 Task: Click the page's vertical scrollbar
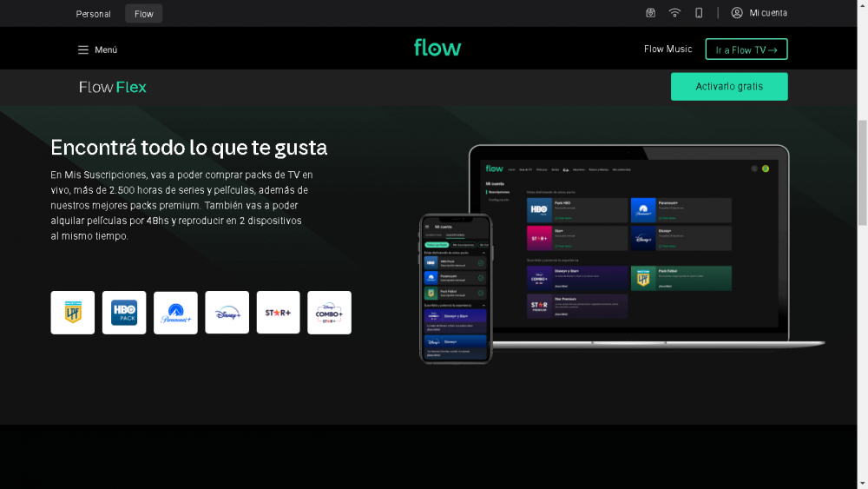click(x=862, y=174)
